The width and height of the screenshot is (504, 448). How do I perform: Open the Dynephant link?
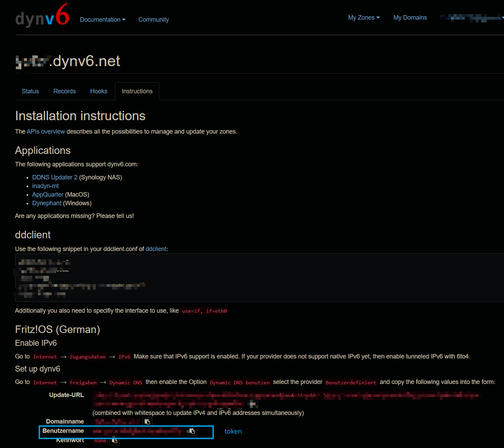[47, 203]
